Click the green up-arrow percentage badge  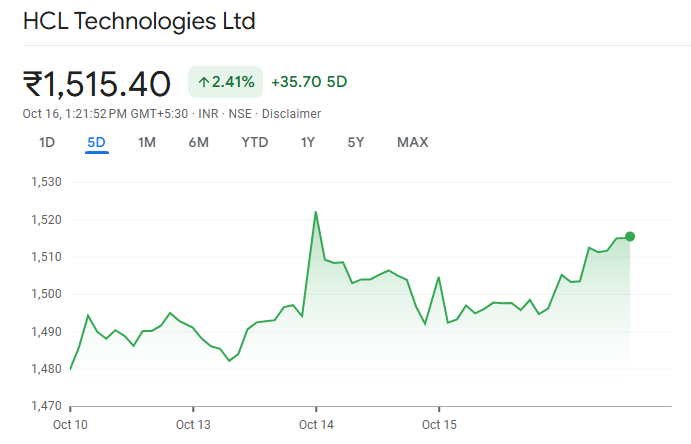tap(225, 82)
